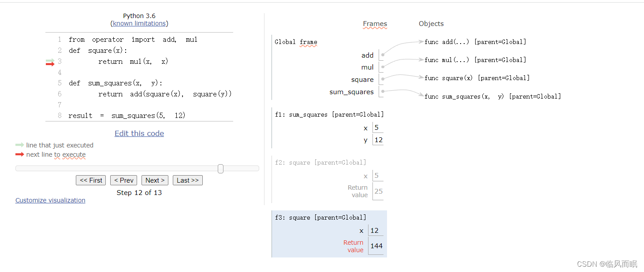Click the func sum_squares(x, y) object

coord(492,96)
